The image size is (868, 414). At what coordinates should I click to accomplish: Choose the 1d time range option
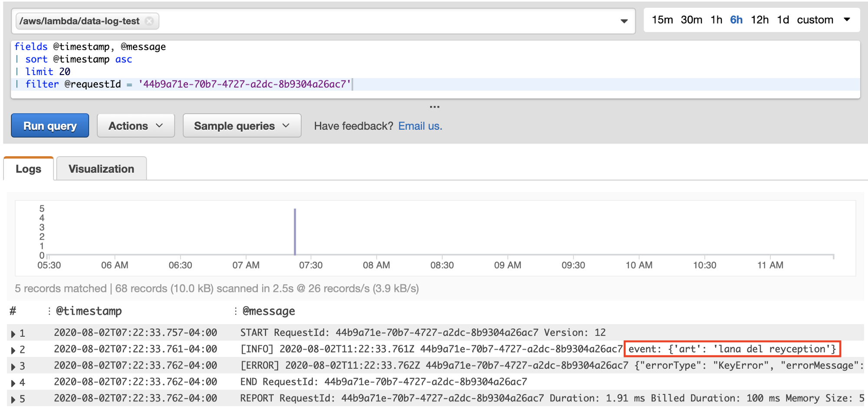783,20
